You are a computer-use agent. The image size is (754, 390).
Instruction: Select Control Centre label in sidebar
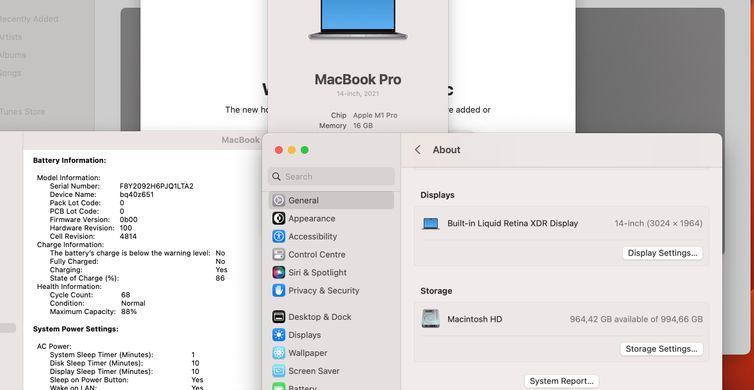pos(316,254)
